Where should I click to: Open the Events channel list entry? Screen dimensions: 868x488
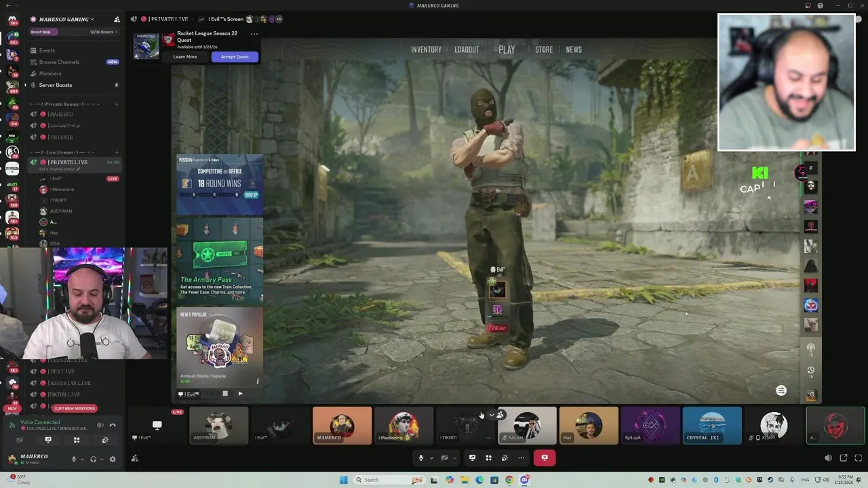(x=75, y=50)
